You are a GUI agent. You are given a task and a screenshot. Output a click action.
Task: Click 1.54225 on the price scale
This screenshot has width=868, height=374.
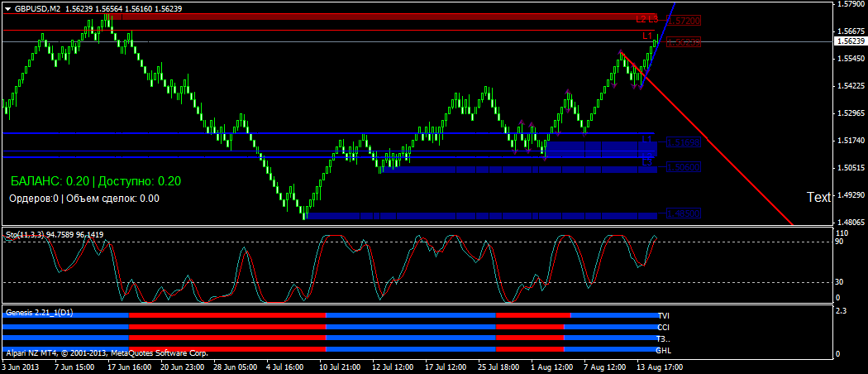click(x=851, y=85)
